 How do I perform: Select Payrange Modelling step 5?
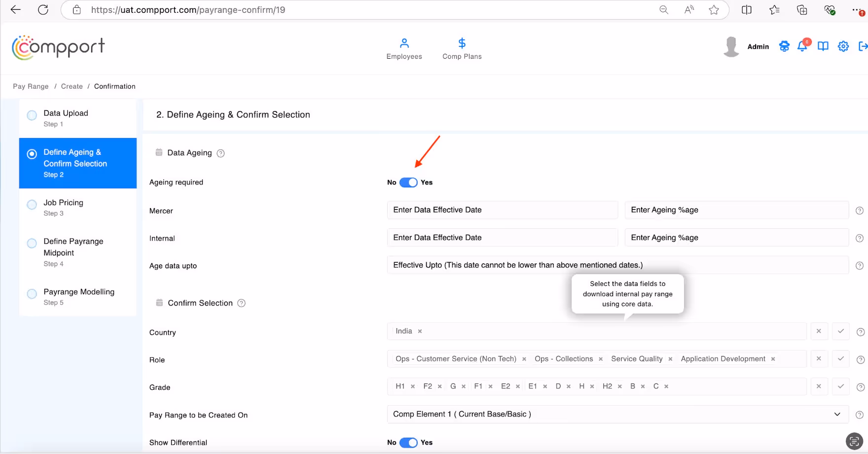click(78, 297)
